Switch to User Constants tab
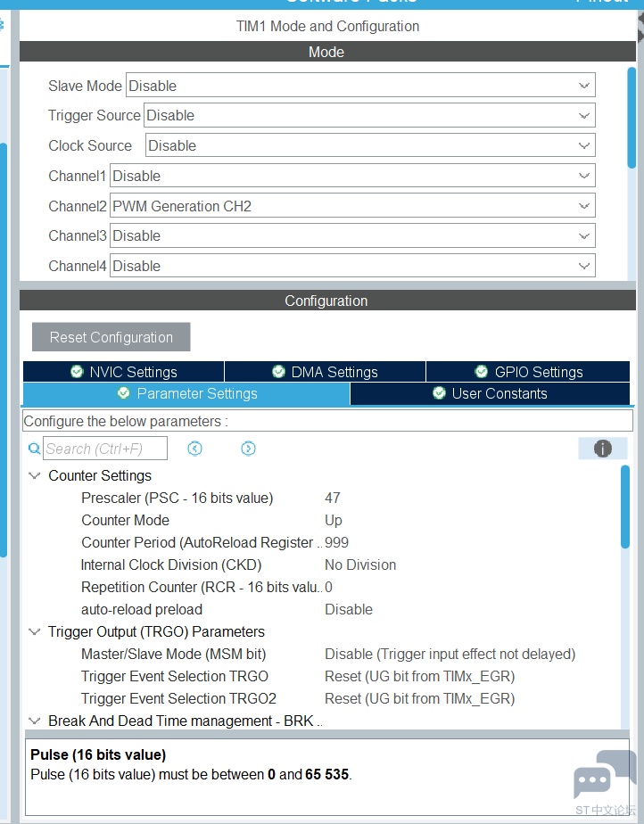 490,393
